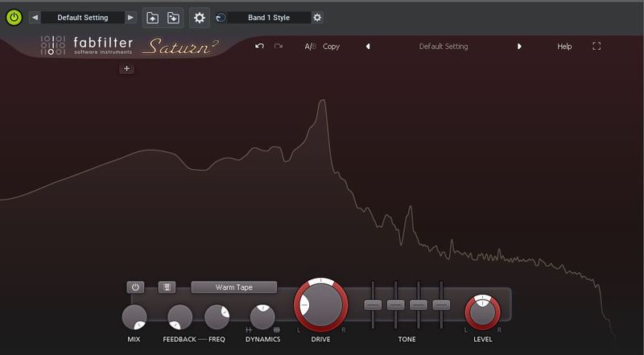This screenshot has height=355, width=644.
Task: Redo the last change
Action: pyautogui.click(x=278, y=46)
